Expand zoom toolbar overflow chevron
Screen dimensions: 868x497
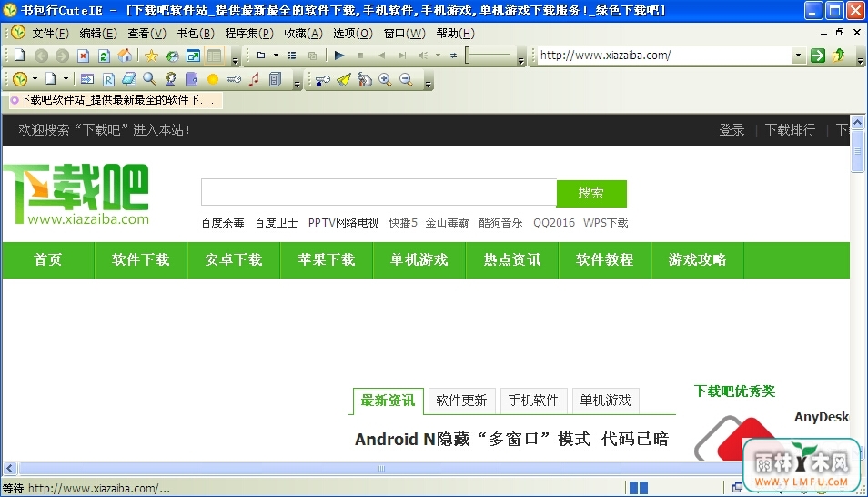[428, 85]
